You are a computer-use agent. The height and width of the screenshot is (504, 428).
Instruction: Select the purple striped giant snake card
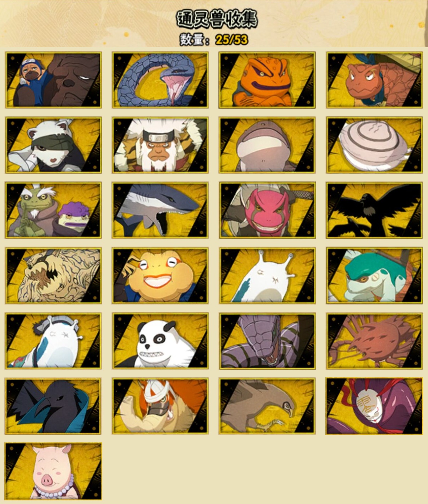[x=267, y=341]
